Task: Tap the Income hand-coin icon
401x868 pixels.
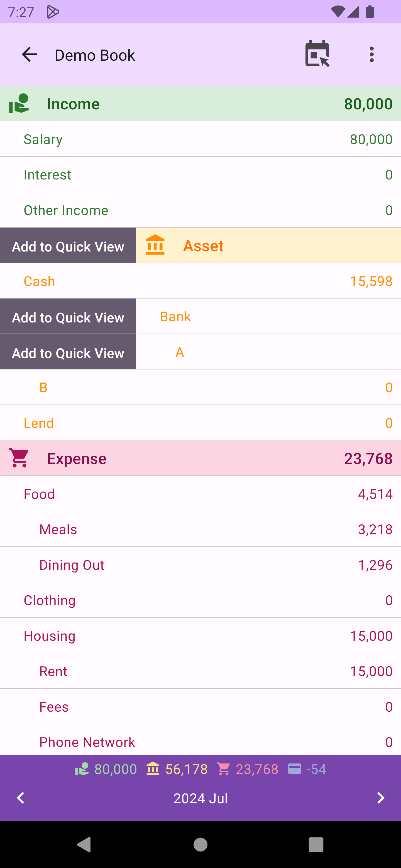Action: (19, 103)
